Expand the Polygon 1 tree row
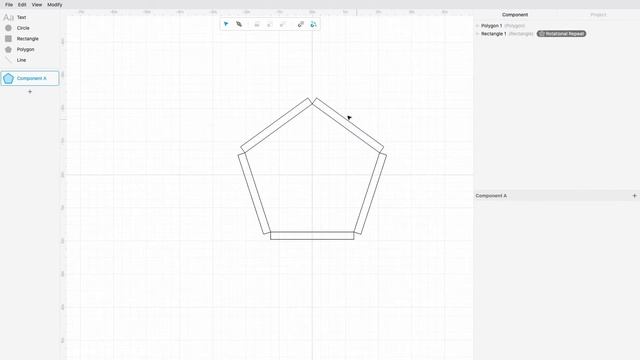This screenshot has width=640, height=360. [x=477, y=25]
